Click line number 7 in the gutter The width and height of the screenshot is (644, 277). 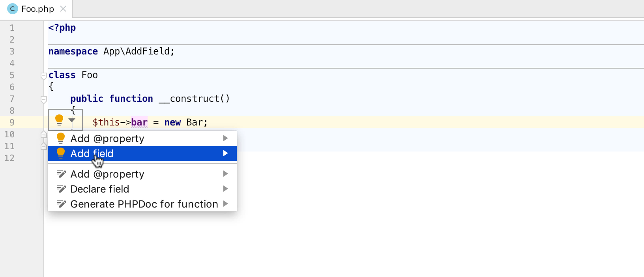tap(12, 99)
